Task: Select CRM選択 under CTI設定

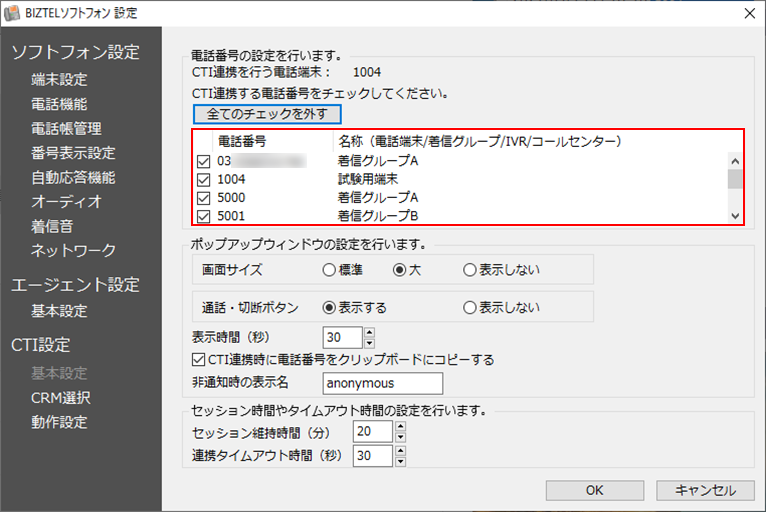Action: (x=61, y=398)
